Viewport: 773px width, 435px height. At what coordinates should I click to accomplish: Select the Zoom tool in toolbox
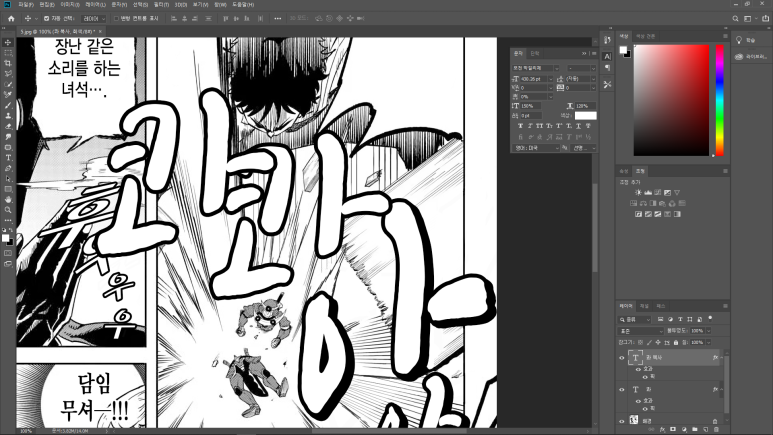tap(8, 210)
